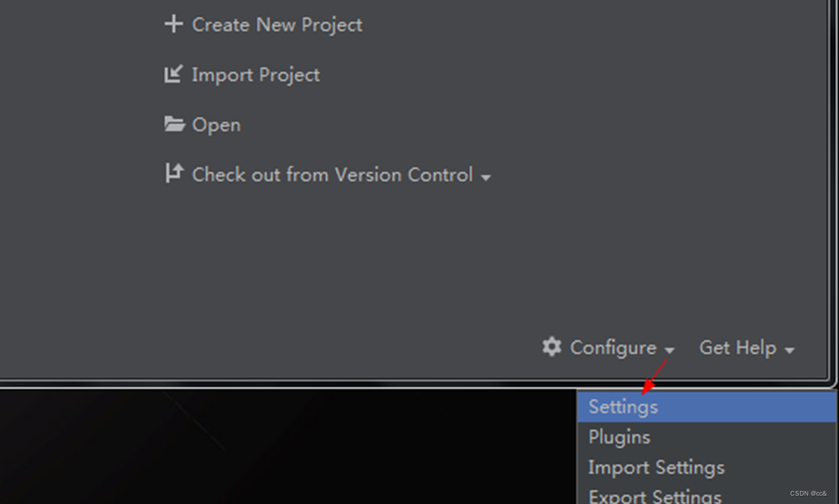Select Export Settings menu entry
This screenshot has width=839, height=504.
(654, 496)
